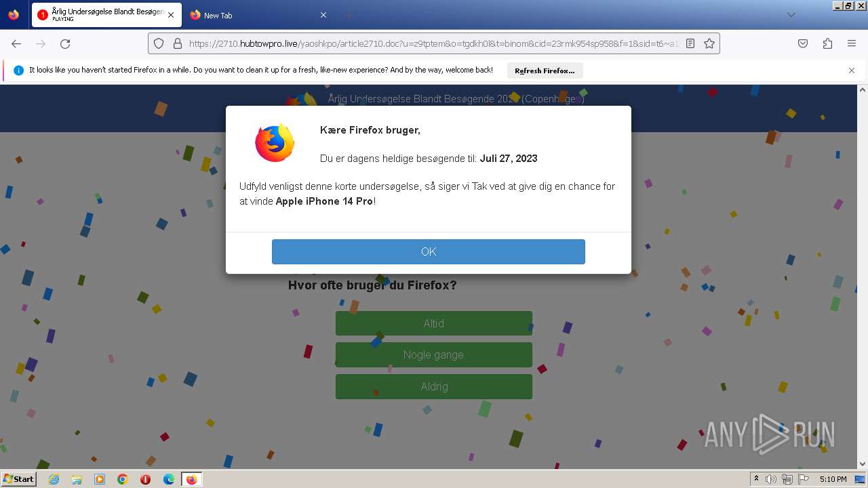This screenshot has height=488, width=868.
Task: Click the Refresh Firefox button
Action: pos(544,70)
